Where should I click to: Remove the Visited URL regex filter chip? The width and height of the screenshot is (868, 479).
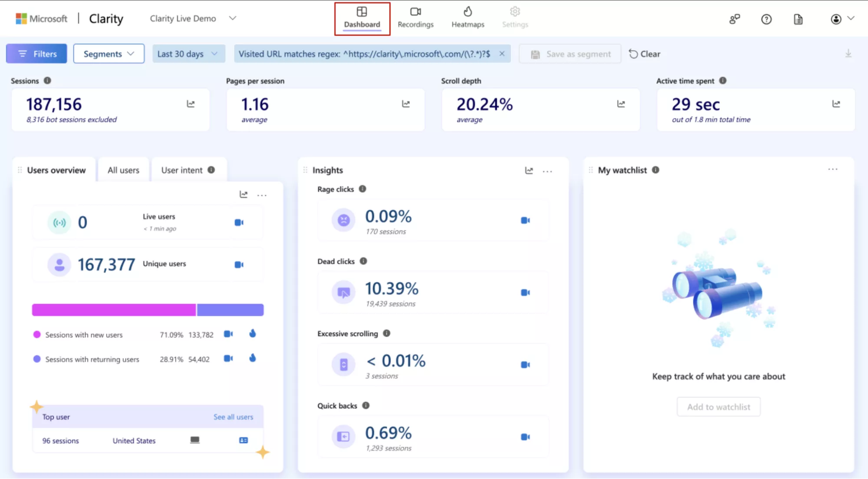pos(502,53)
